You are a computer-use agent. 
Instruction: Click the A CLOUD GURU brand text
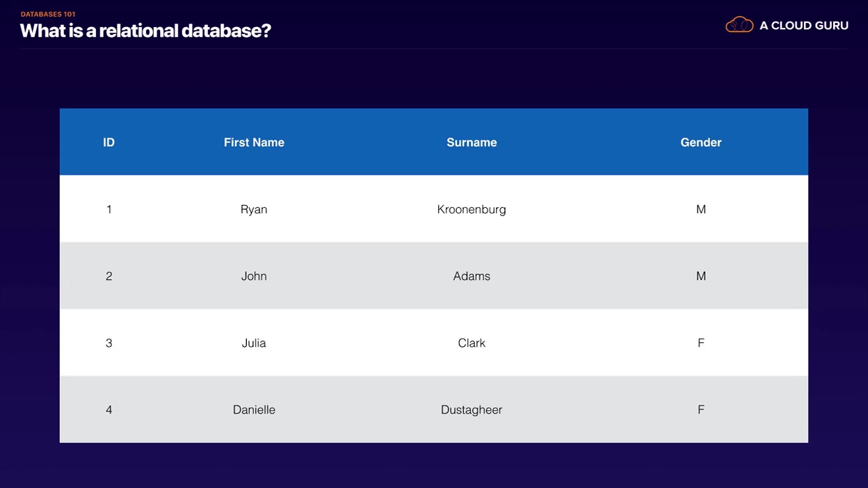pyautogui.click(x=803, y=26)
